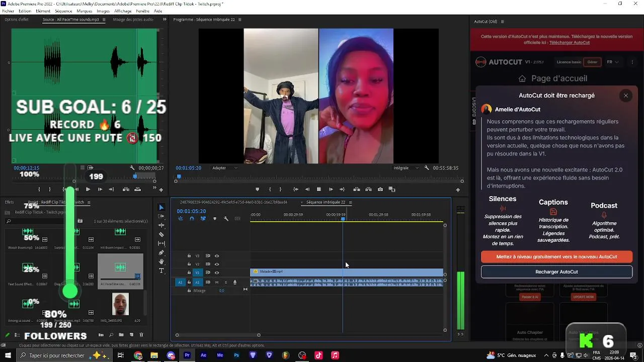Open the Programme panel menu
The height and width of the screenshot is (362, 644).
pos(239,20)
